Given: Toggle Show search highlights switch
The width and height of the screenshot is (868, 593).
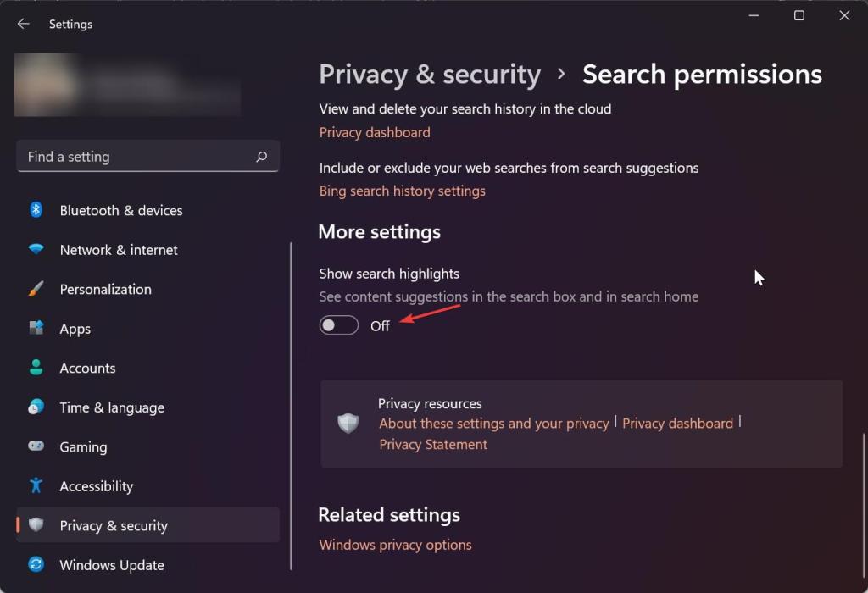Looking at the screenshot, I should pyautogui.click(x=339, y=325).
